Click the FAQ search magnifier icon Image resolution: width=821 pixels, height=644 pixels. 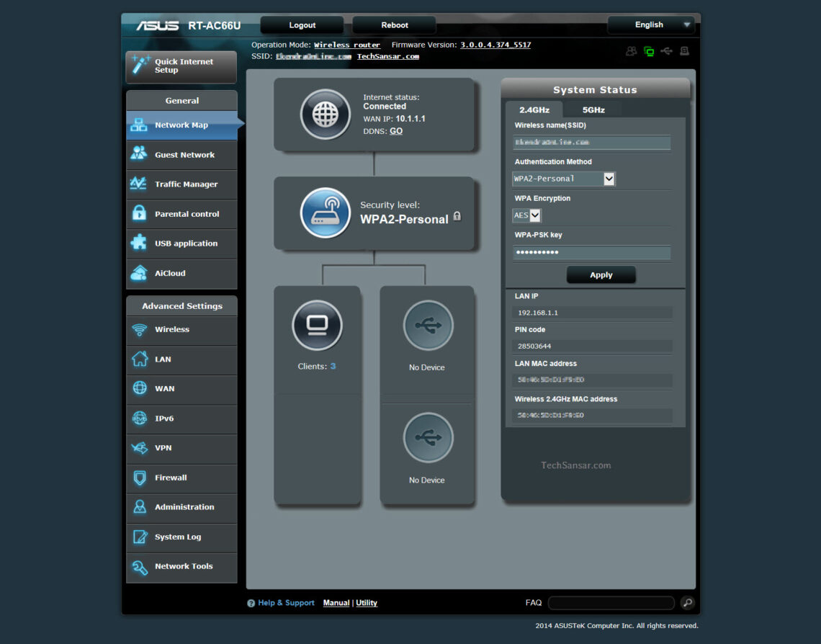pos(687,603)
